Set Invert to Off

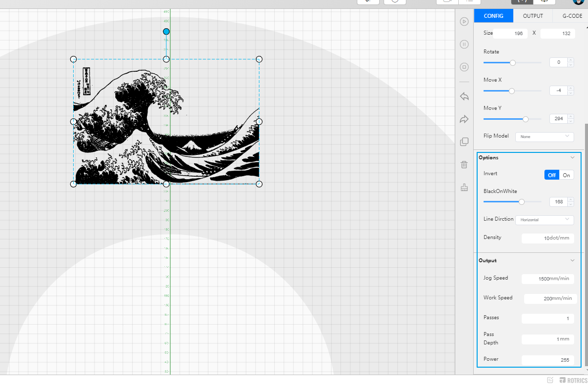tap(552, 175)
